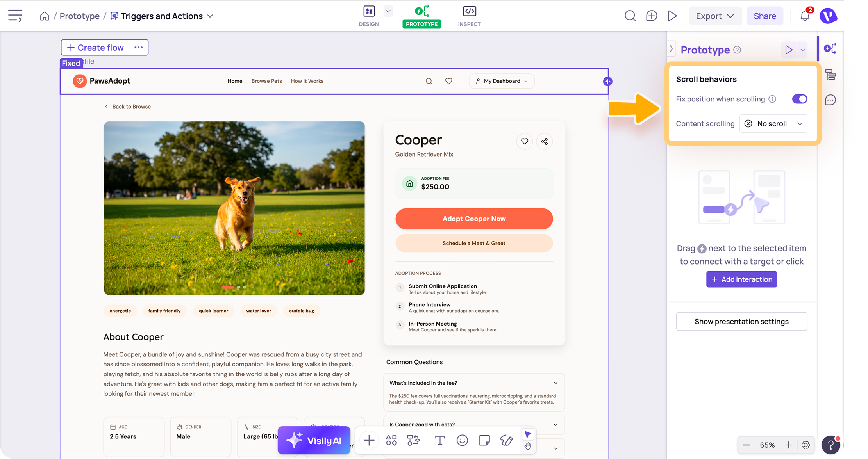Switch to the Inspect tab
The width and height of the screenshot is (868, 459).
click(x=469, y=16)
